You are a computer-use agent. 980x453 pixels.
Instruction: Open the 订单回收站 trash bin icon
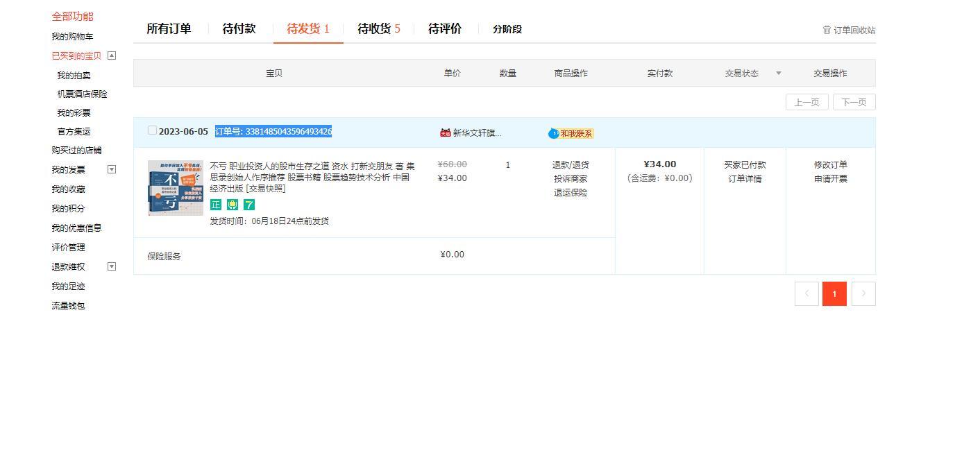pyautogui.click(x=827, y=30)
